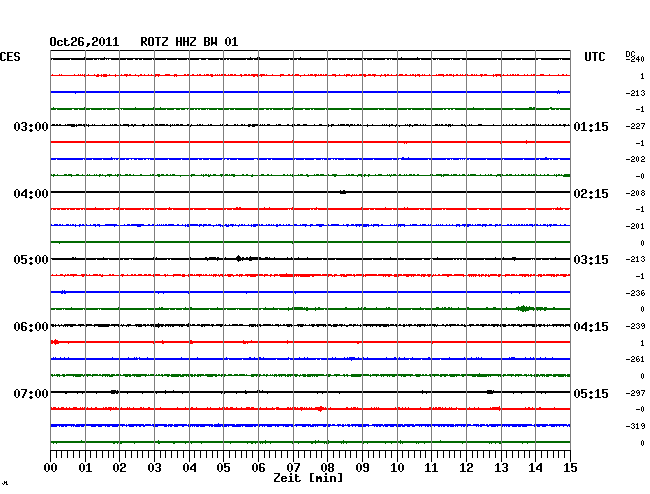Select the 03:00 local time label

pyautogui.click(x=31, y=126)
